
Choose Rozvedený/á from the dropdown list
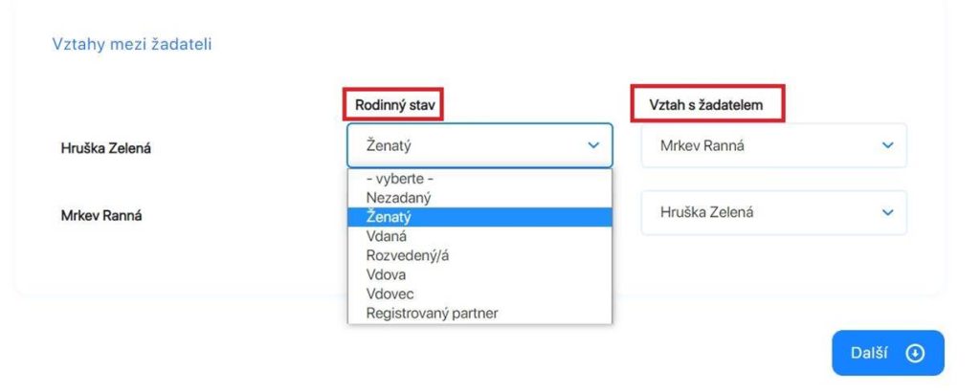[479, 255]
